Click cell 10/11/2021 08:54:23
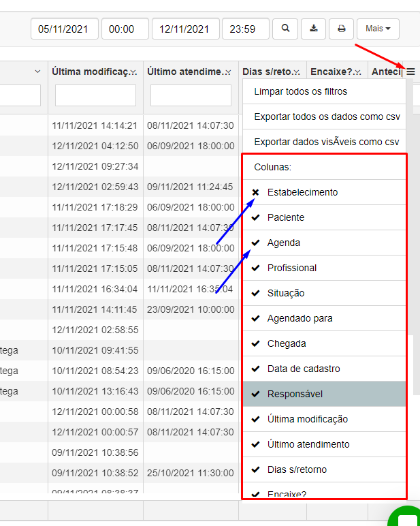 pyautogui.click(x=95, y=371)
